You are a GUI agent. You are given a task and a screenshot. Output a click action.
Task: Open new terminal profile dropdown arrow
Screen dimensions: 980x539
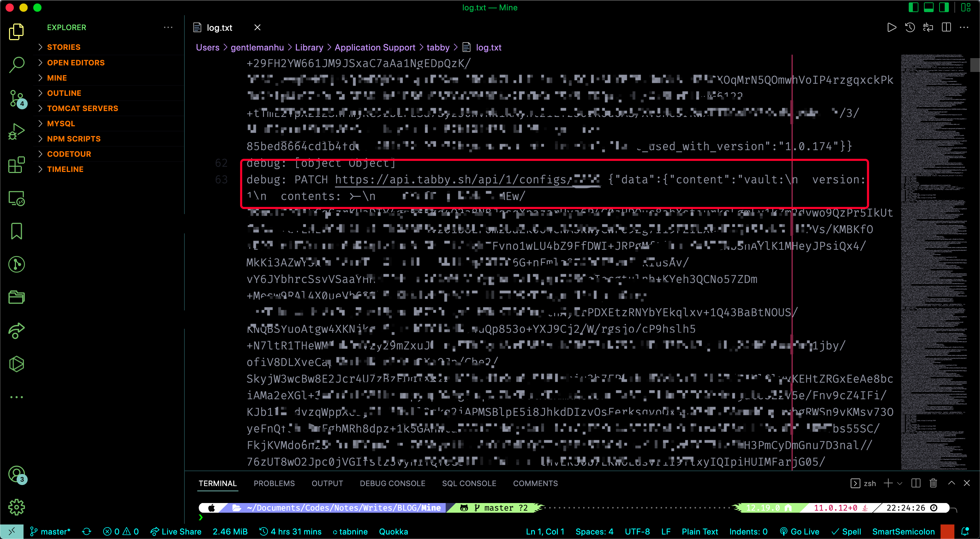point(900,483)
